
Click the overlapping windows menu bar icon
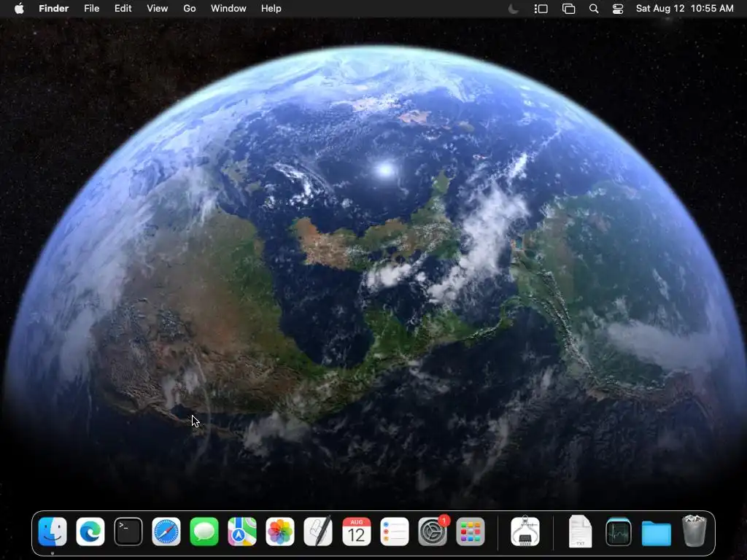[568, 9]
